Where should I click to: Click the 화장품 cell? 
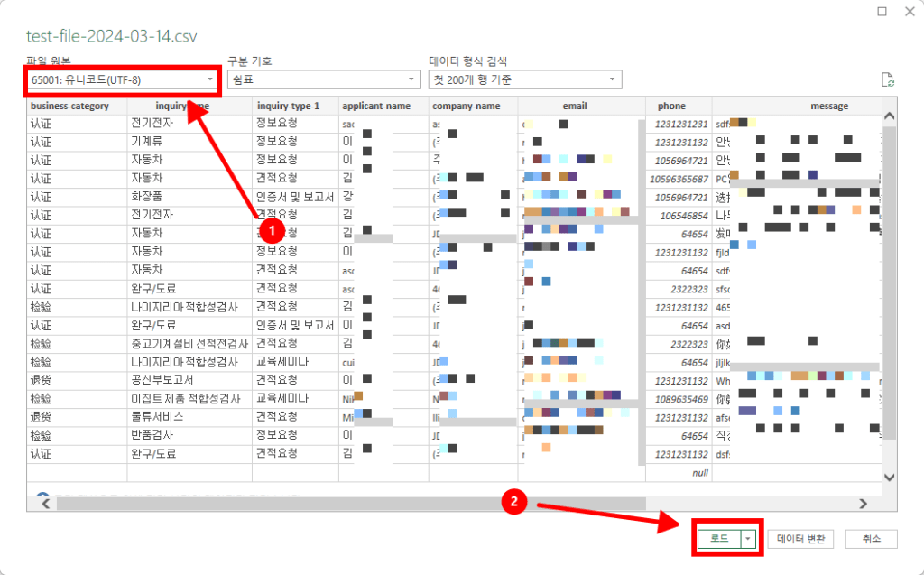tap(189, 197)
